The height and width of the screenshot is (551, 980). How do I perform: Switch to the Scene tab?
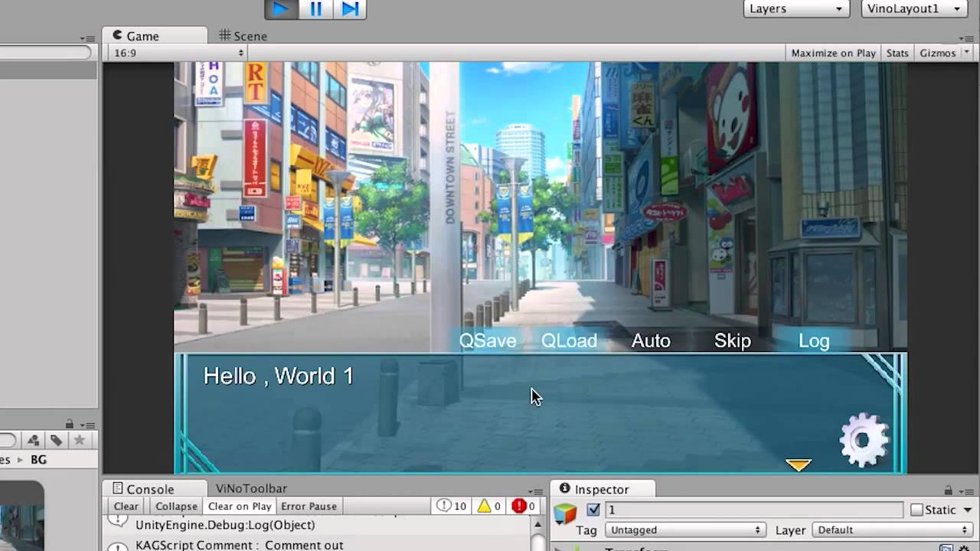click(243, 35)
